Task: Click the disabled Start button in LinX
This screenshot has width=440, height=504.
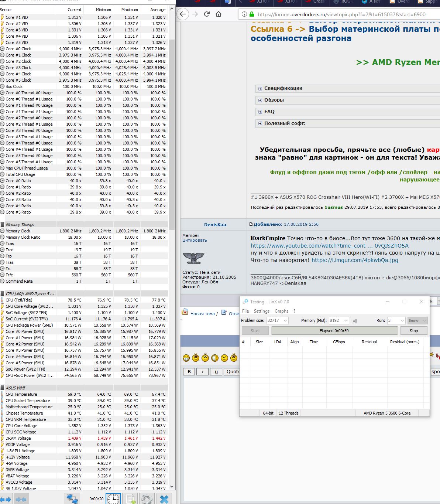Action: point(255,331)
